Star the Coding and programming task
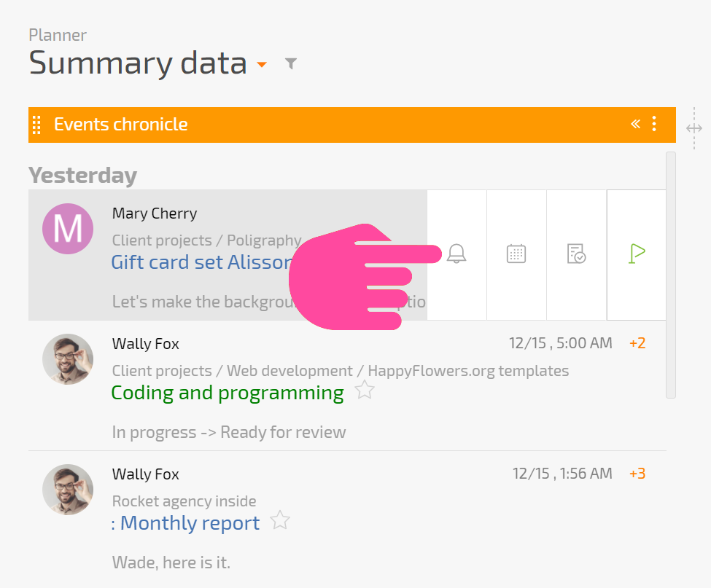 tap(364, 390)
